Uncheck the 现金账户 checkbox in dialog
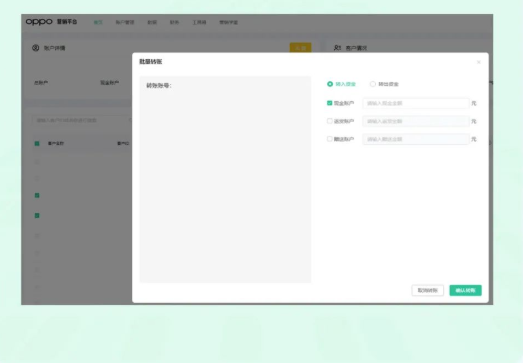The width and height of the screenshot is (523, 363). [330, 103]
